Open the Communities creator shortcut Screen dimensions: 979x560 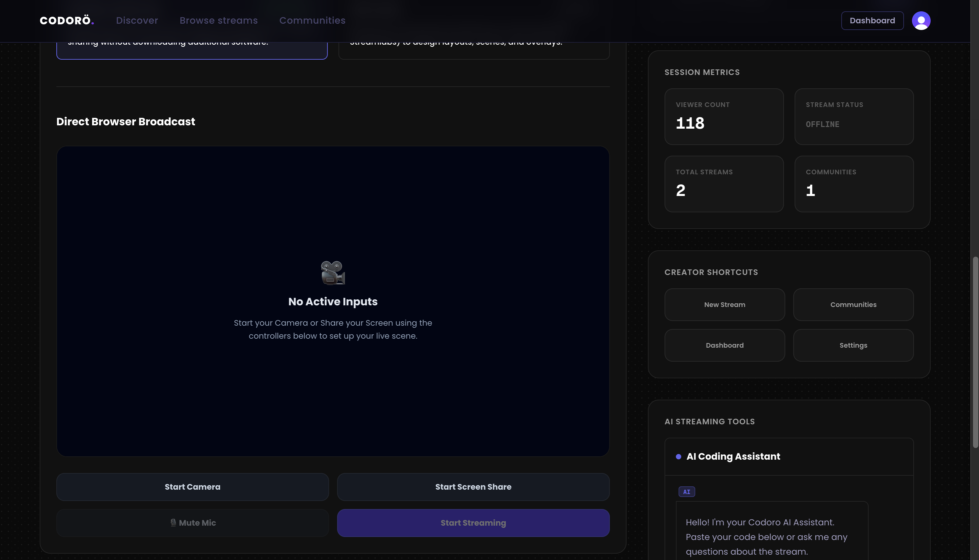(853, 305)
